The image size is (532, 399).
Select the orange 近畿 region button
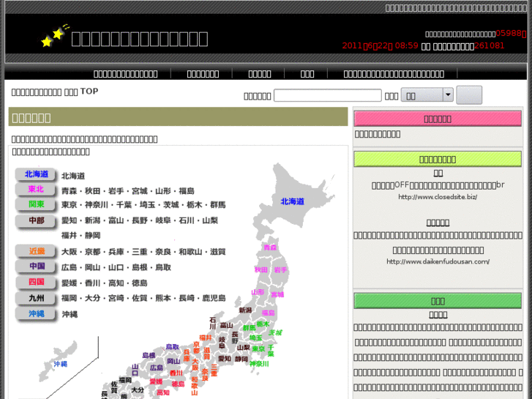(36, 251)
